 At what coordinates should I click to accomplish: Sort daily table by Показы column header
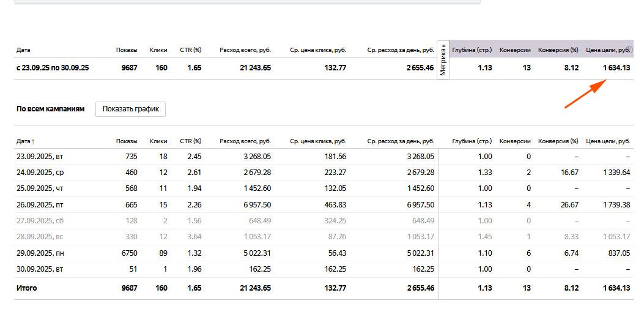(127, 141)
